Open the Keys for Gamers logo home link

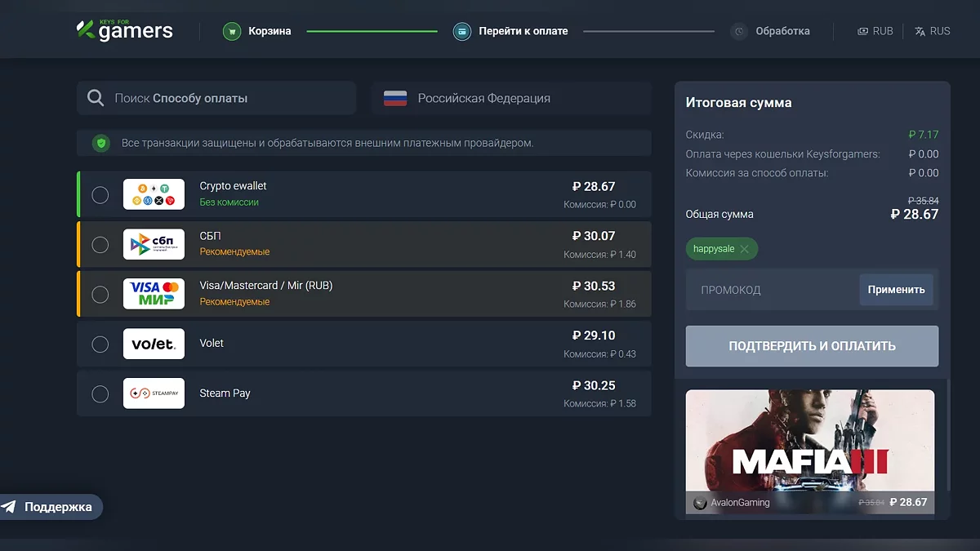[124, 30]
